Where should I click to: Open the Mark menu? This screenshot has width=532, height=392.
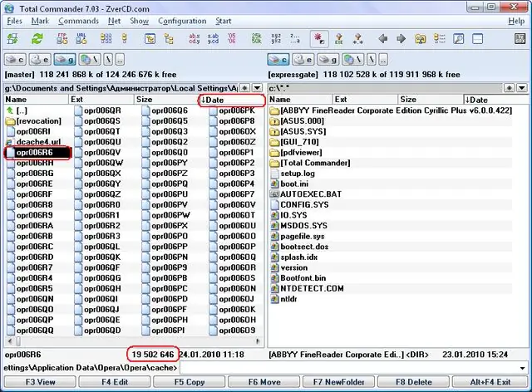coord(41,21)
